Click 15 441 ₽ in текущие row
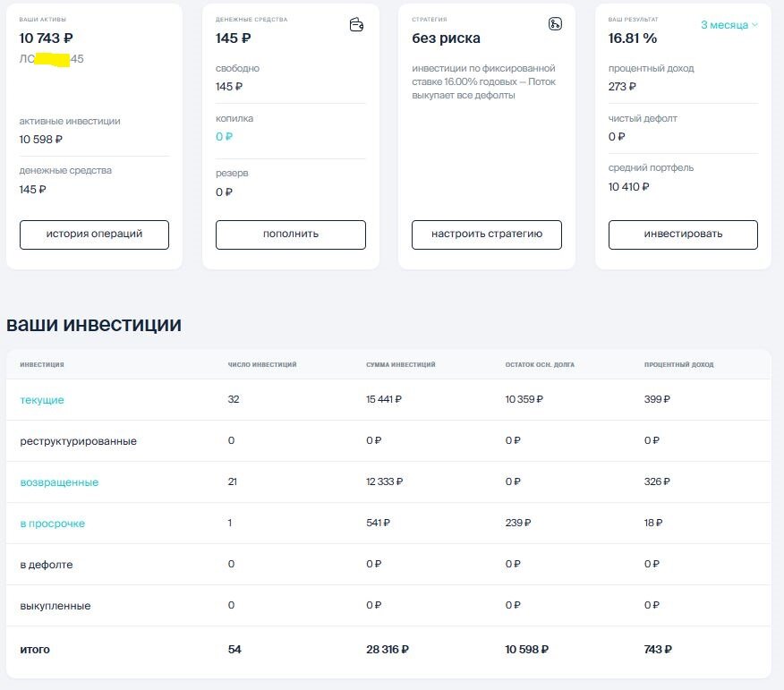The image size is (784, 690). (384, 399)
